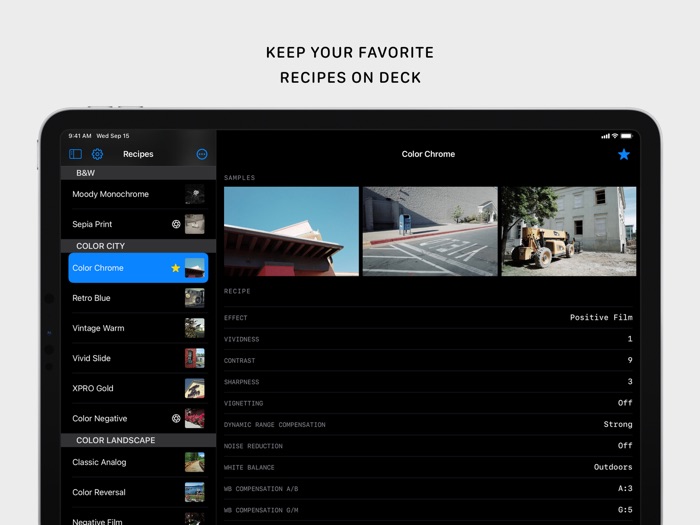Viewport: 700px width, 525px height.
Task: Select the Color Reversal recipe
Action: click(138, 492)
